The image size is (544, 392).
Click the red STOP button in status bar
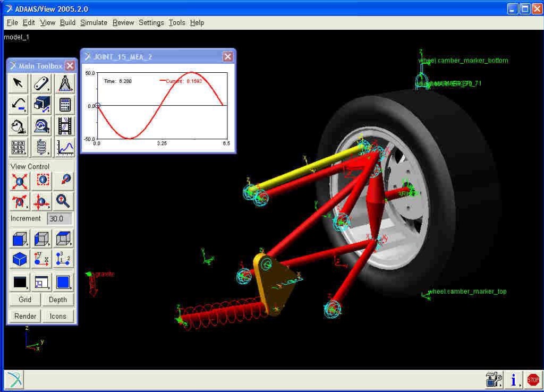tap(533, 380)
